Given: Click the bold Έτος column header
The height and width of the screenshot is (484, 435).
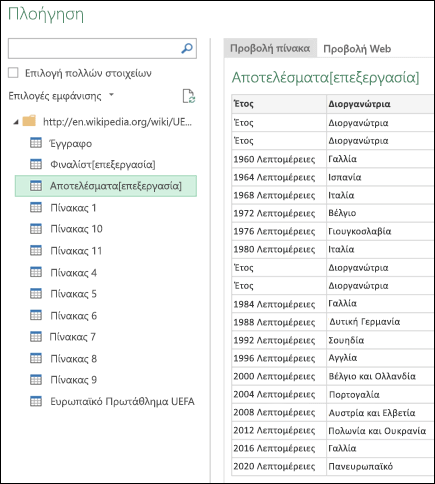Looking at the screenshot, I should [279, 104].
